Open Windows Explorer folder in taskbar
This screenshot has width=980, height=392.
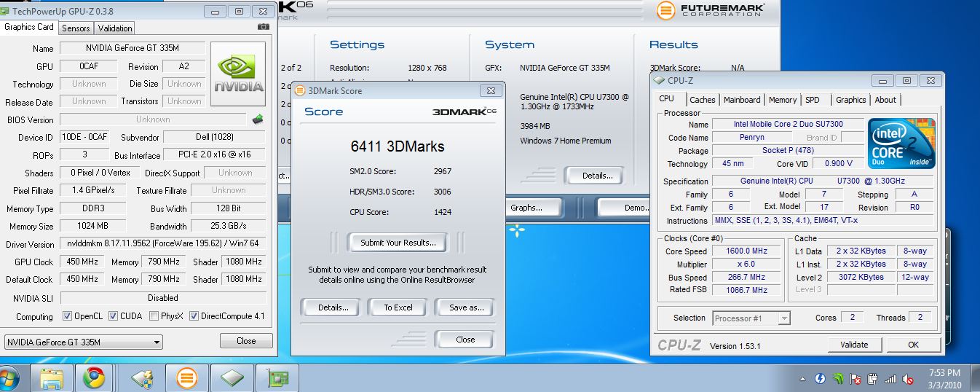[x=52, y=378]
